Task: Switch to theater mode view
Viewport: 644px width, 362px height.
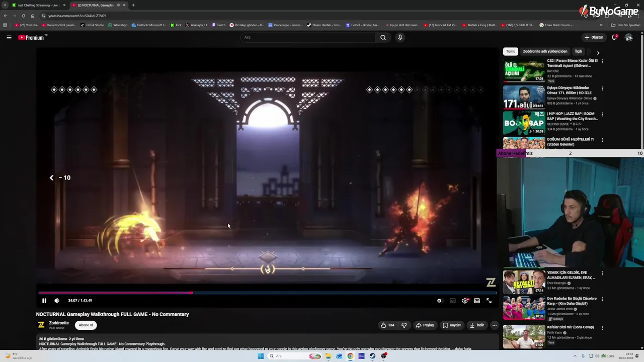Action: coord(477,301)
